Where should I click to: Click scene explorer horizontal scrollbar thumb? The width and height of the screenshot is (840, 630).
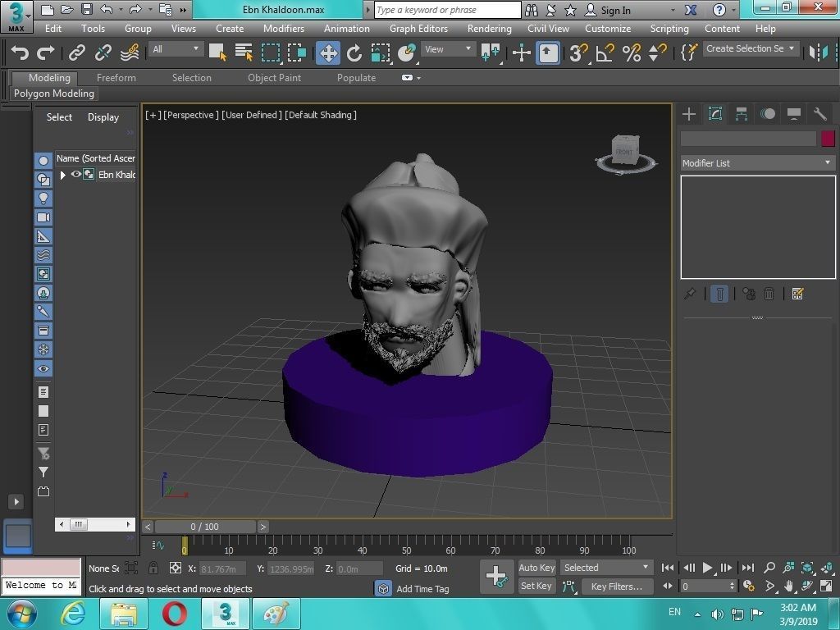[x=78, y=524]
